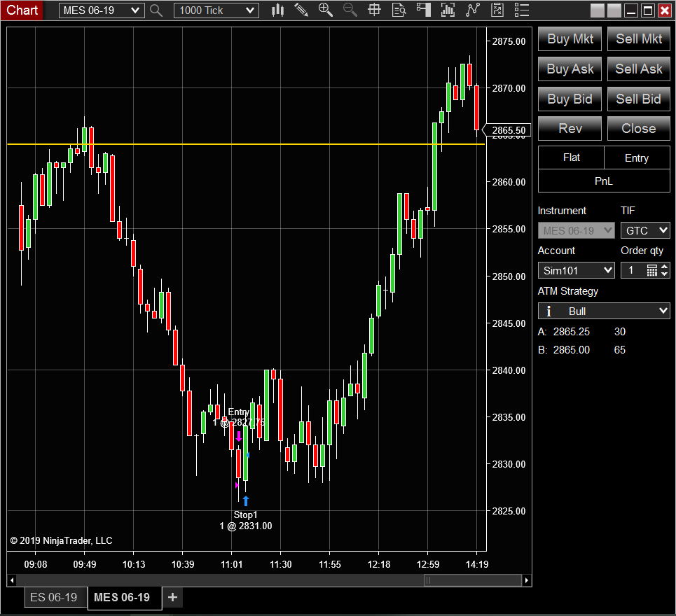Open the data series bars icon
Screen dimensions: 676x616
pyautogui.click(x=448, y=10)
